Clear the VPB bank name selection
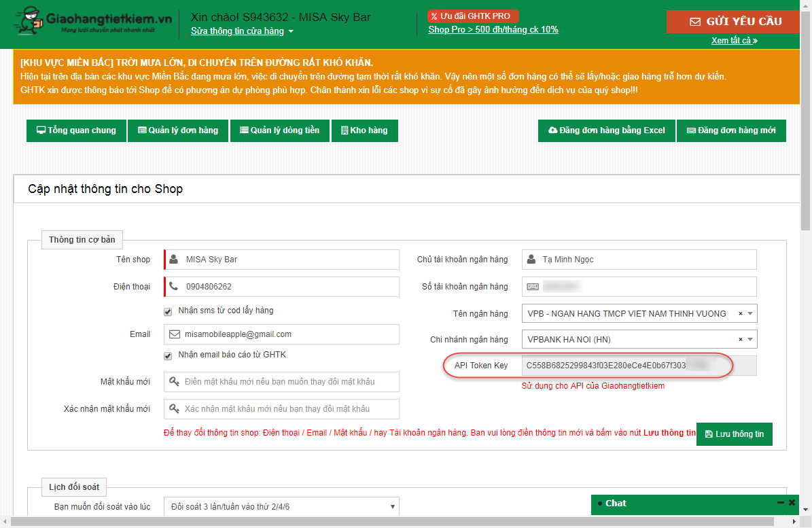The height and width of the screenshot is (528, 812). [x=741, y=313]
